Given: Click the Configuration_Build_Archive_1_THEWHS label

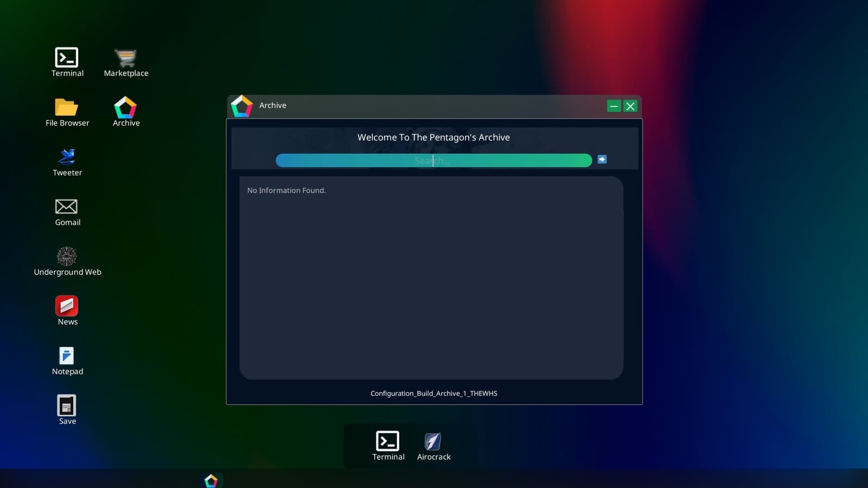Looking at the screenshot, I should (x=434, y=394).
